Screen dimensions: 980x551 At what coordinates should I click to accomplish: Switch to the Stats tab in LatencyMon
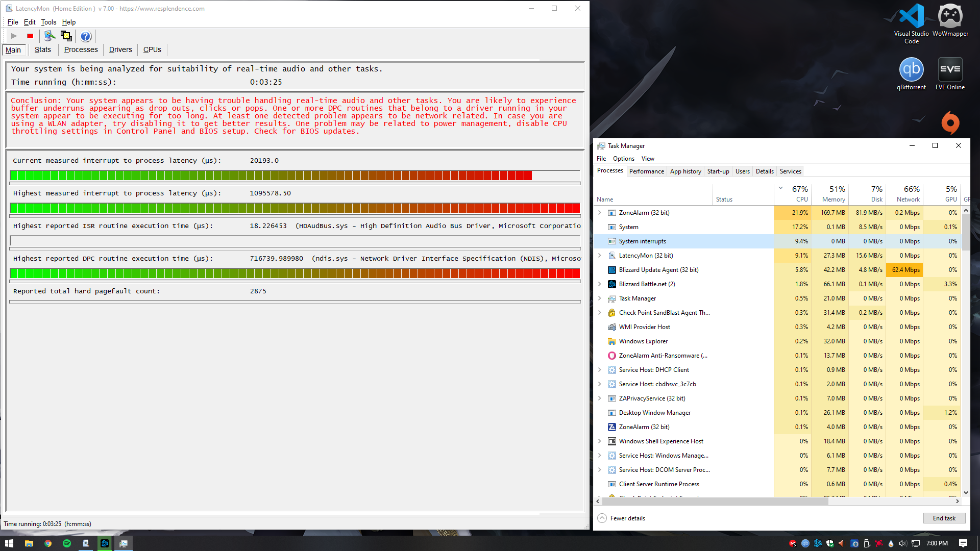coord(43,49)
